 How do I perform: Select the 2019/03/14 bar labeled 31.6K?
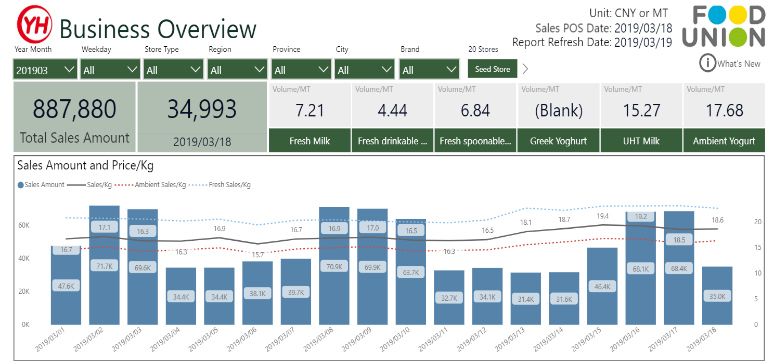564,298
